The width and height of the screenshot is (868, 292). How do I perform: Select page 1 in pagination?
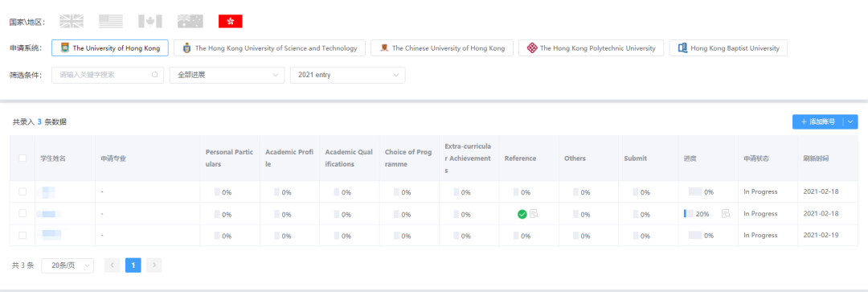pos(133,265)
